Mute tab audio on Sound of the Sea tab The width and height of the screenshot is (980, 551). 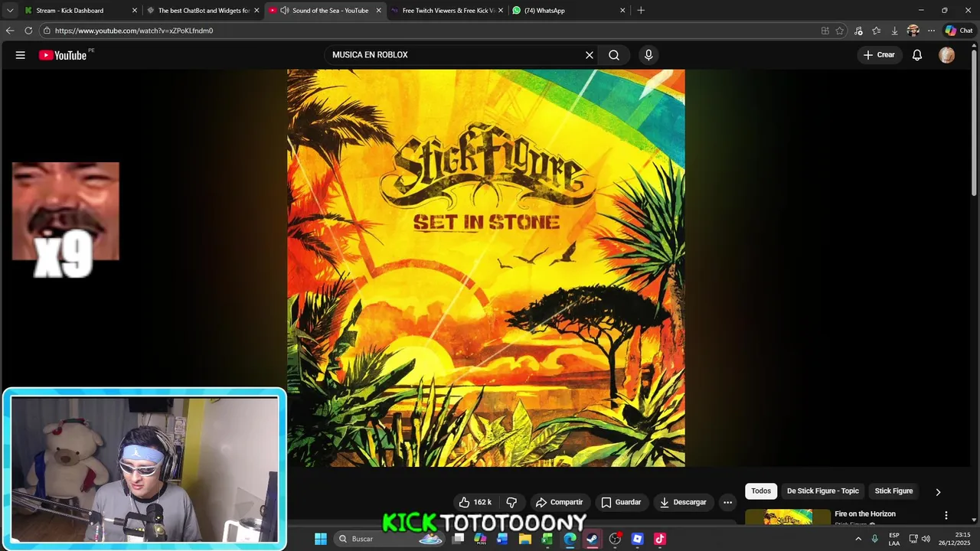[285, 10]
